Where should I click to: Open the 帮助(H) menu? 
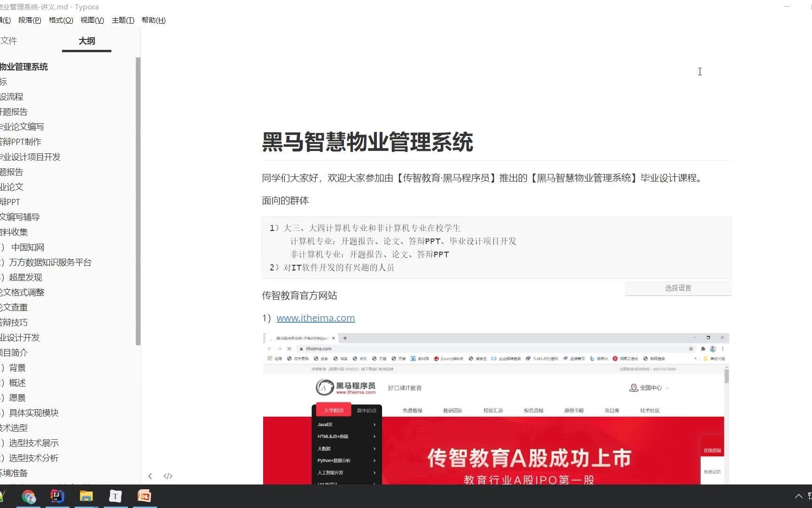click(154, 20)
